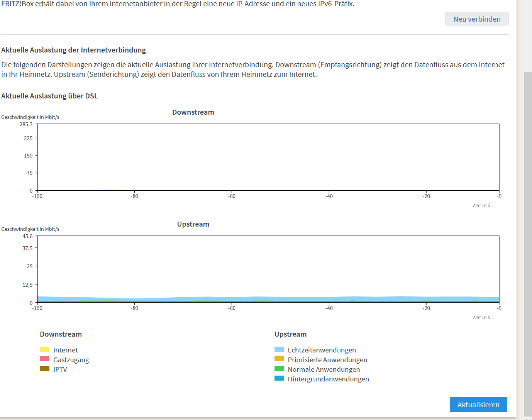The width and height of the screenshot is (532, 420).
Task: Click the Internet legend label
Action: 66,350
